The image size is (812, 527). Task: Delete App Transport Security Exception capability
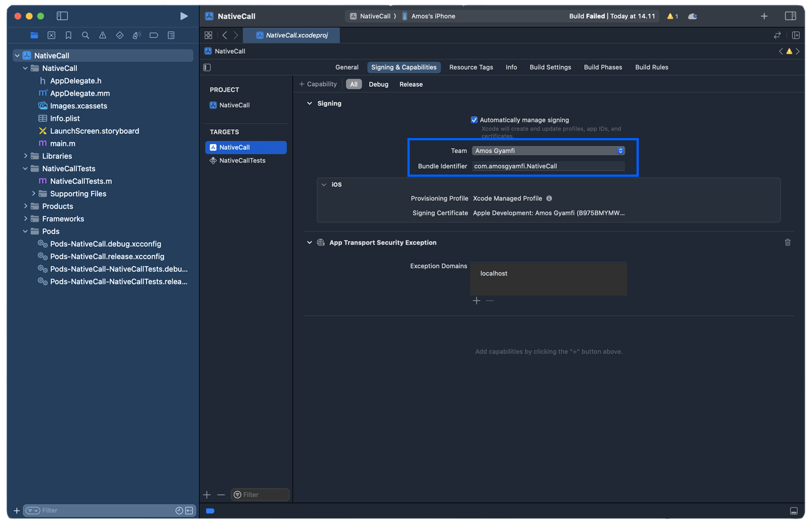(787, 242)
